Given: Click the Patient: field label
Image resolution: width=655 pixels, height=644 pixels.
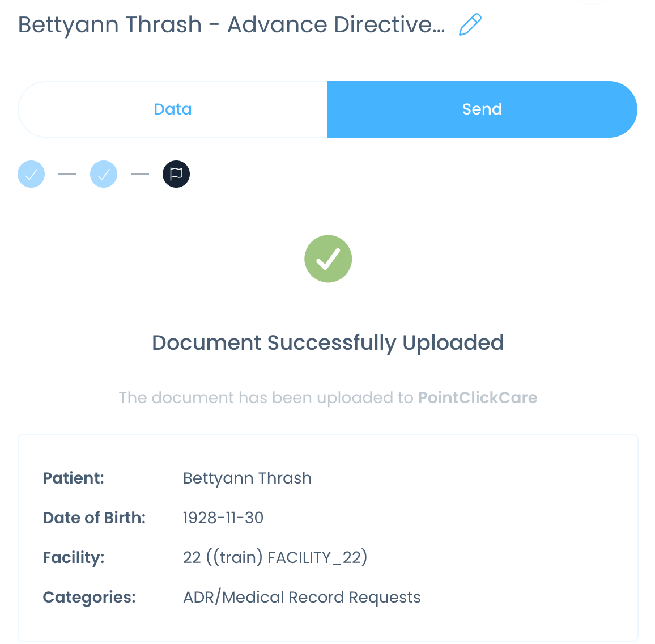Looking at the screenshot, I should point(74,478).
